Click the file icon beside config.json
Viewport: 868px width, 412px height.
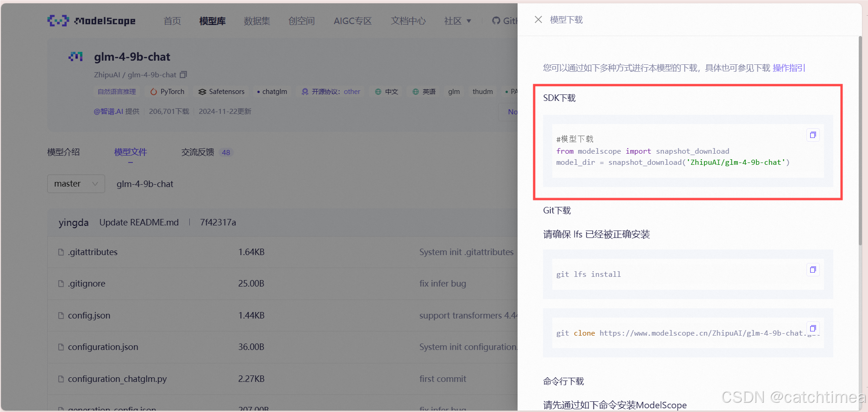tap(61, 316)
